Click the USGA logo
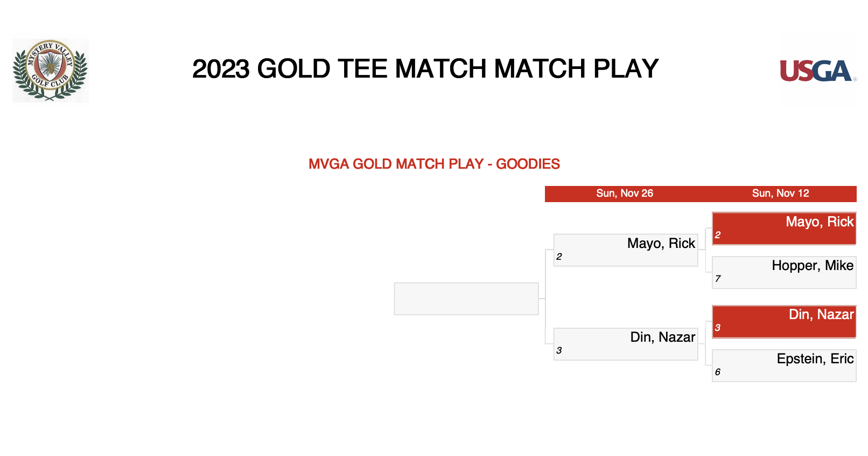This screenshot has width=868, height=456. tap(818, 71)
